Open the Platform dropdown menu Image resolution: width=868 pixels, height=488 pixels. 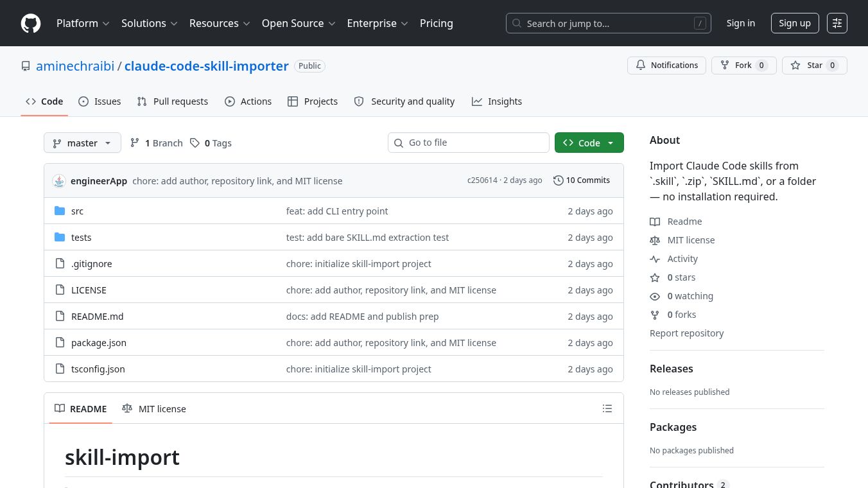(x=83, y=23)
